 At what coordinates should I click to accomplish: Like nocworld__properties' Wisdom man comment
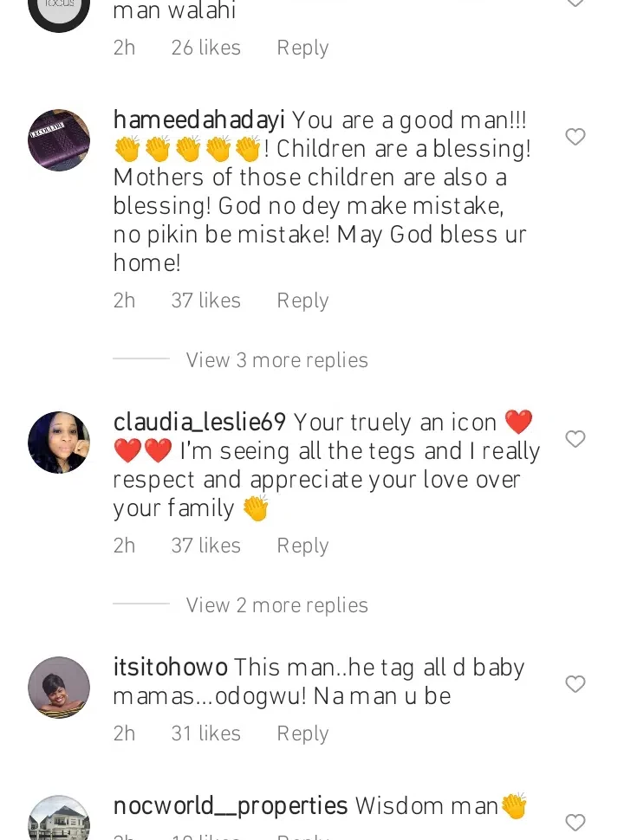[575, 822]
